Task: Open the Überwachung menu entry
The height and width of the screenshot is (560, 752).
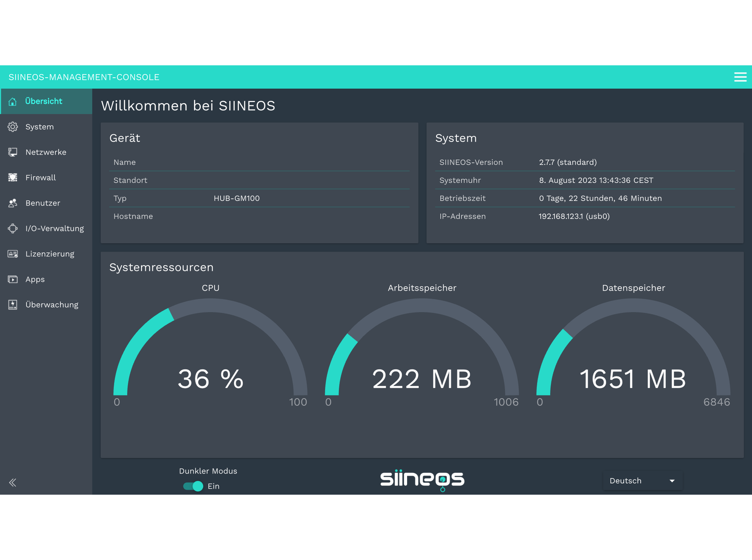Action: [x=46, y=305]
